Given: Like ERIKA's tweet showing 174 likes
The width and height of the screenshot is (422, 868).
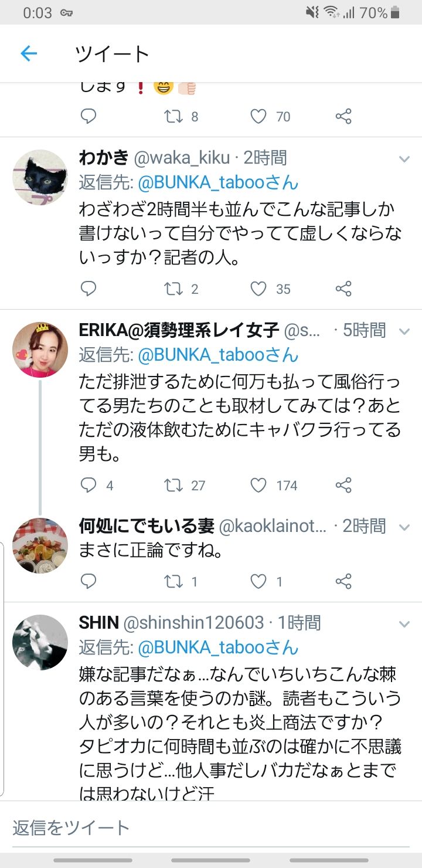Looking at the screenshot, I should pyautogui.click(x=258, y=485).
